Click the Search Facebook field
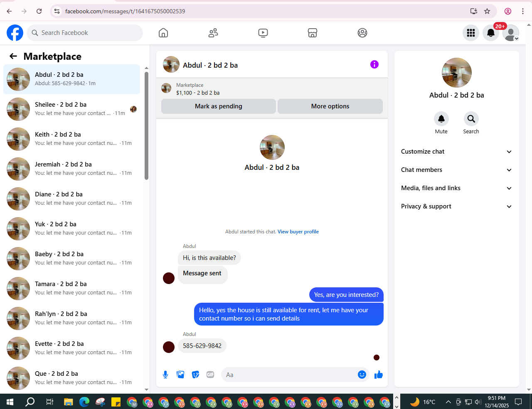Viewport: 532px width, 409px height. tap(85, 33)
